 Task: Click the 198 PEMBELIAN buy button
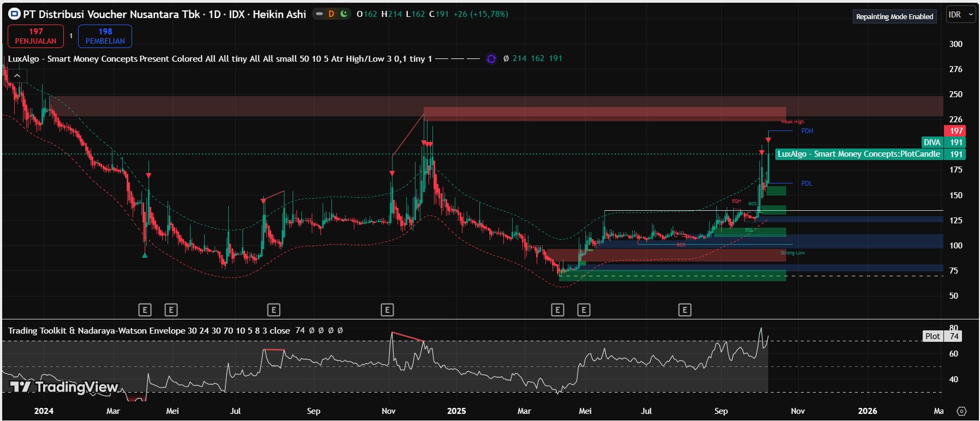point(105,36)
